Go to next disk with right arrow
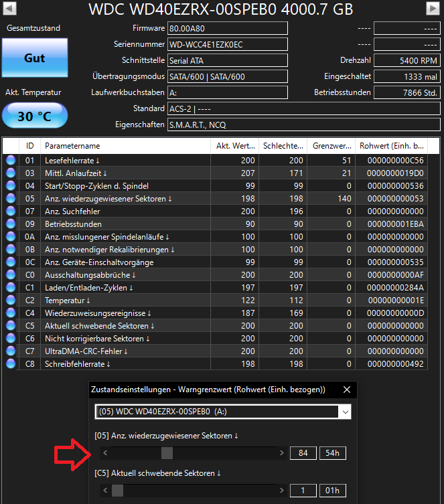This screenshot has width=444, height=504. pos(433,8)
